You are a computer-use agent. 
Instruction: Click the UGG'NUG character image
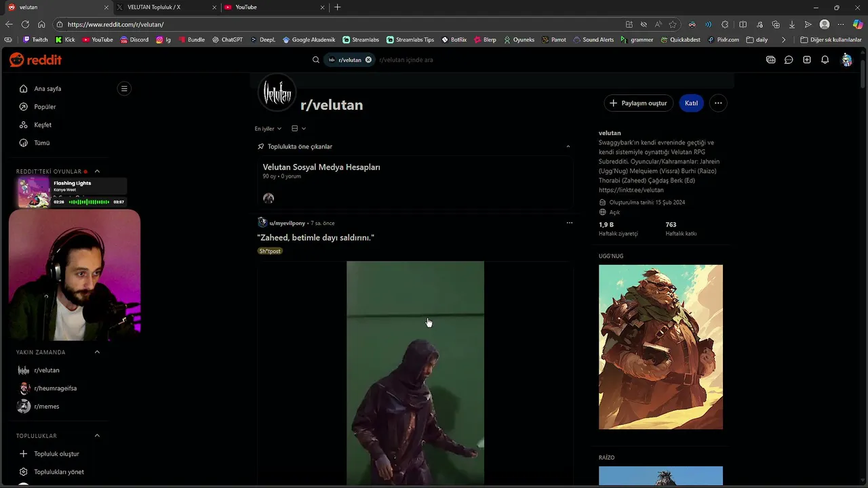coord(660,347)
